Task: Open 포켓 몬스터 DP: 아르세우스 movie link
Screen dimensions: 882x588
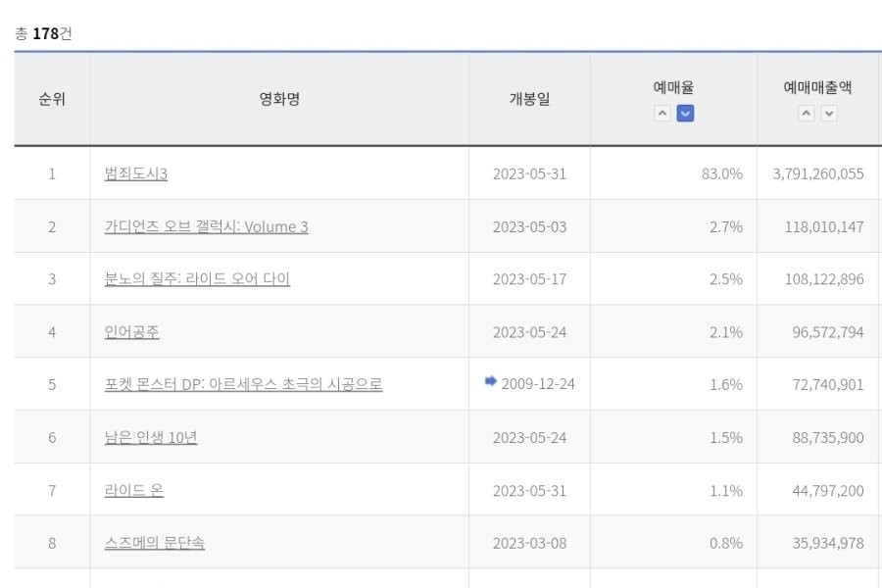Action: tap(243, 385)
